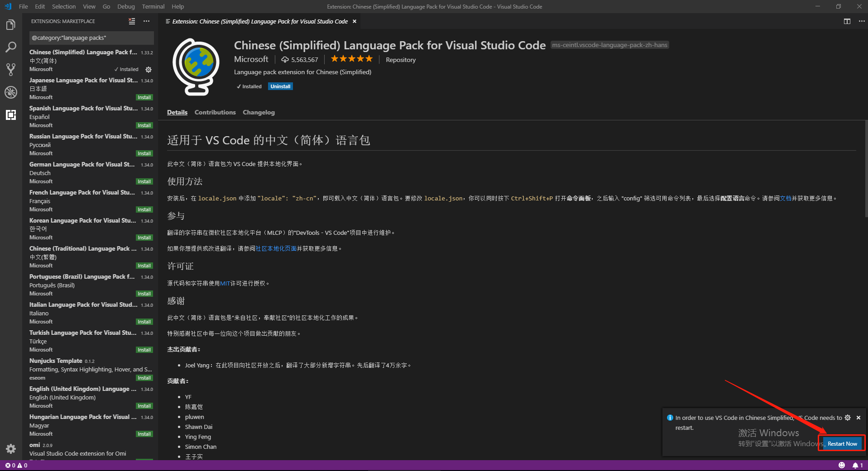This screenshot has height=471, width=868.
Task: Install the Portuguese (Brazil) Language Pack
Action: tap(144, 294)
